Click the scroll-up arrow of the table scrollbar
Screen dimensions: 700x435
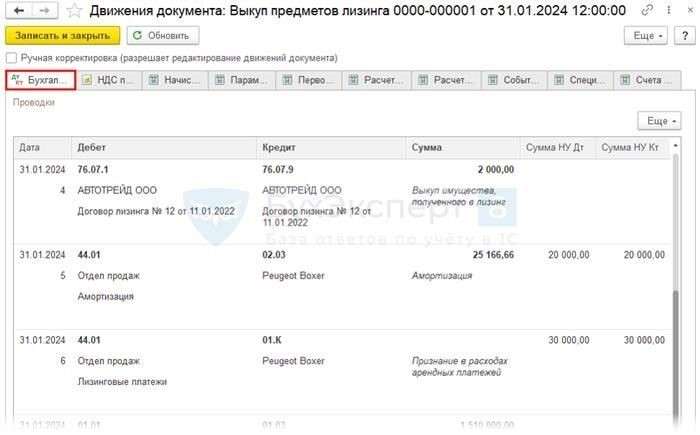(x=675, y=146)
